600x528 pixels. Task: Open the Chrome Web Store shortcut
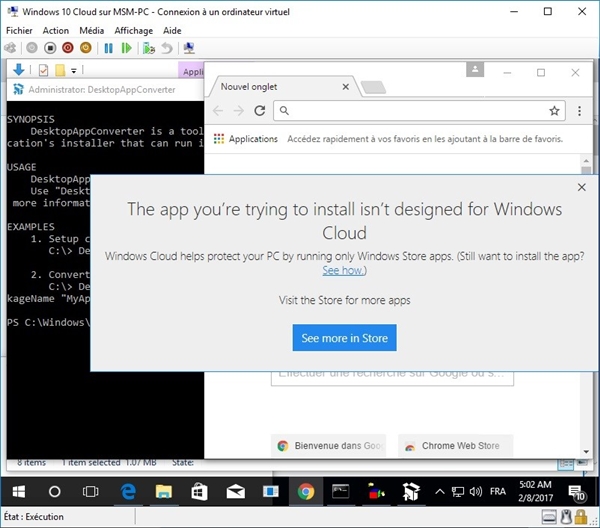[x=455, y=446]
